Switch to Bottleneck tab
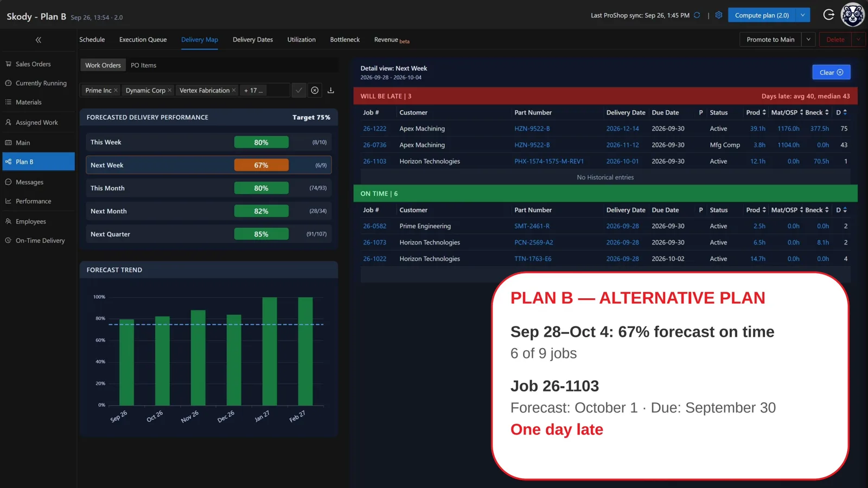This screenshot has height=488, width=868. (x=345, y=40)
